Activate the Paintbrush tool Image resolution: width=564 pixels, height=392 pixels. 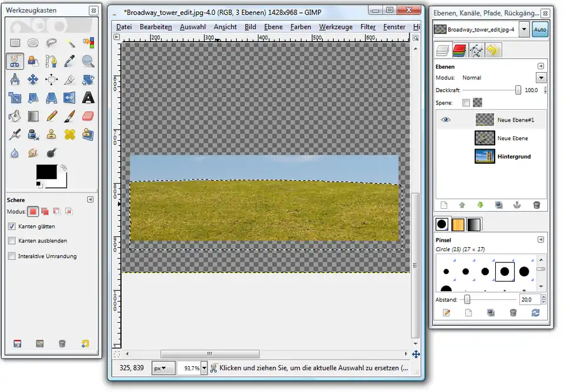(70, 116)
